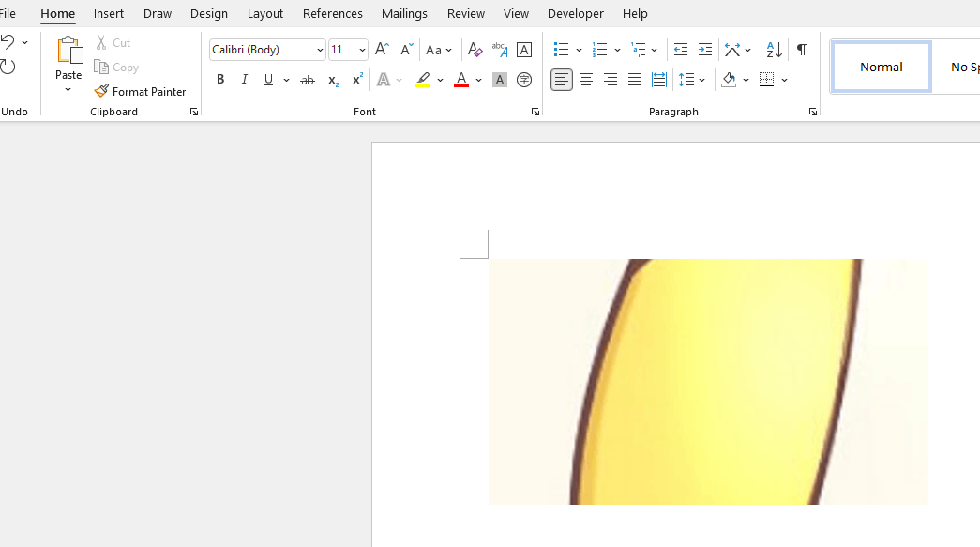
Task: Open the Calibri (Body) font name dropdown
Action: (x=320, y=51)
